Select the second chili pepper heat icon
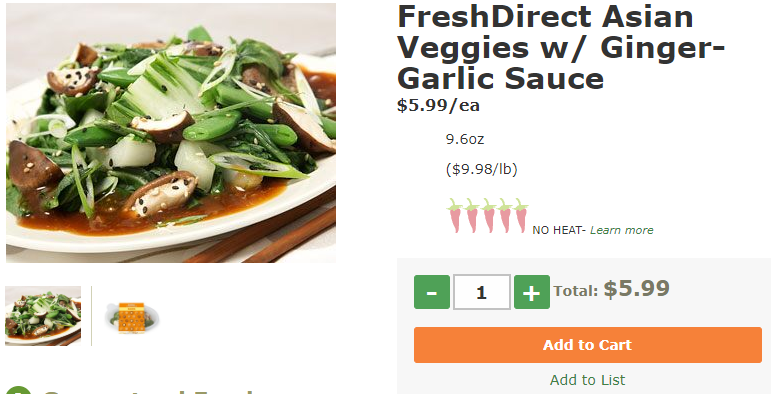The image size is (771, 394). click(472, 215)
